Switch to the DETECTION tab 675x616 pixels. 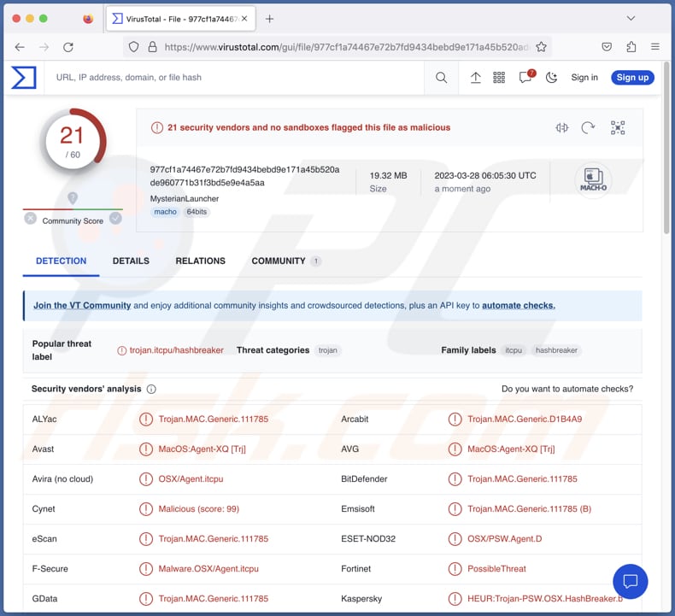tap(62, 261)
